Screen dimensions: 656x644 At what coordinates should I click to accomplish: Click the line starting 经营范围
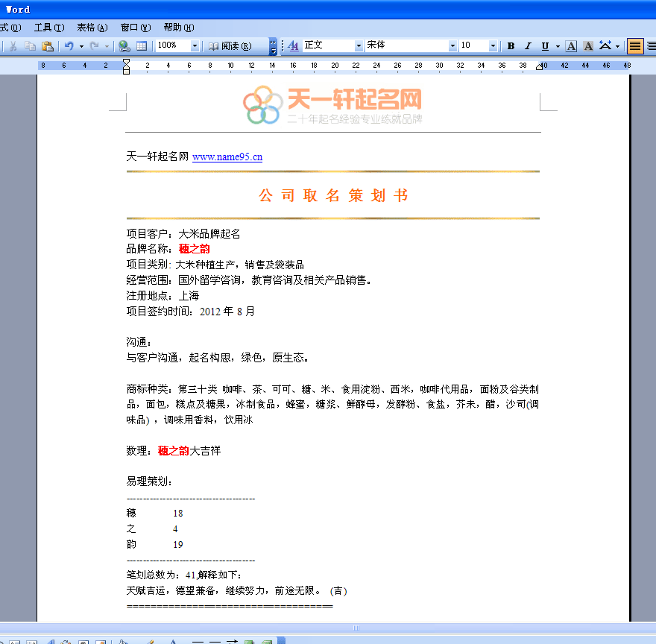point(249,280)
